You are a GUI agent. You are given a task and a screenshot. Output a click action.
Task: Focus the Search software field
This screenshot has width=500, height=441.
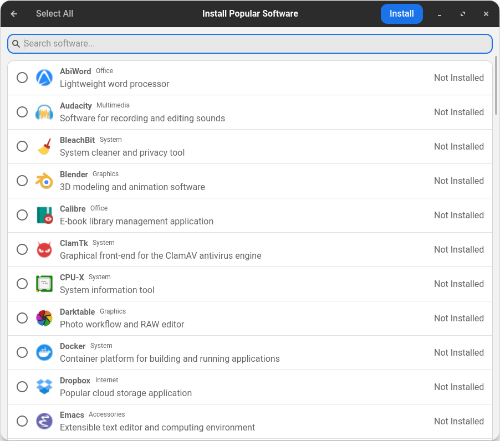(x=250, y=44)
